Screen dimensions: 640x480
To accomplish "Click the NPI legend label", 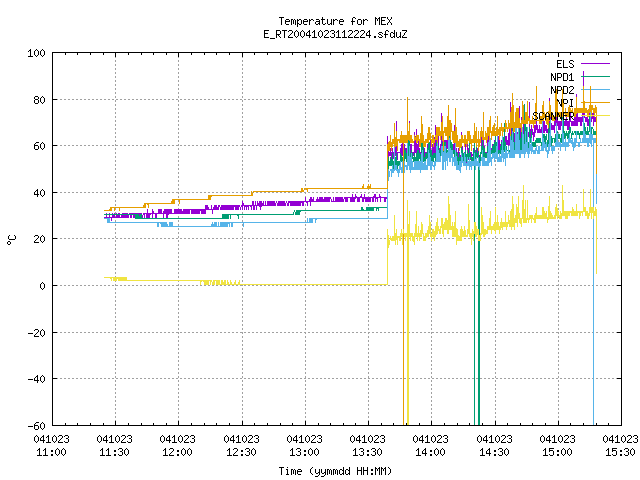I will coord(565,103).
